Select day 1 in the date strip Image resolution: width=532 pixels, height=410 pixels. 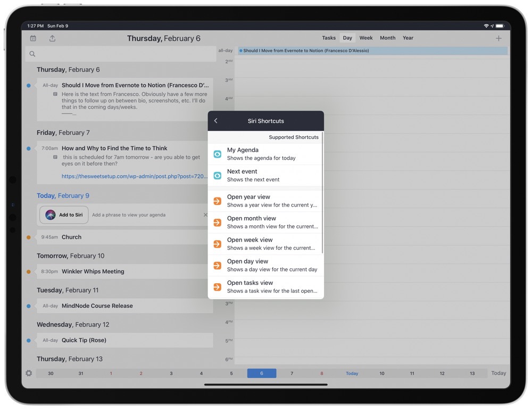coord(111,373)
